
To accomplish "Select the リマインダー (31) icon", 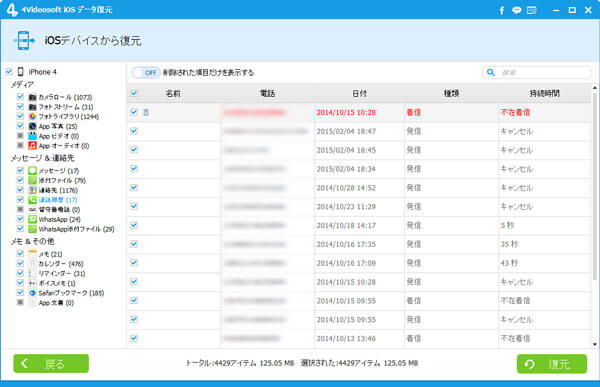I will (x=33, y=273).
